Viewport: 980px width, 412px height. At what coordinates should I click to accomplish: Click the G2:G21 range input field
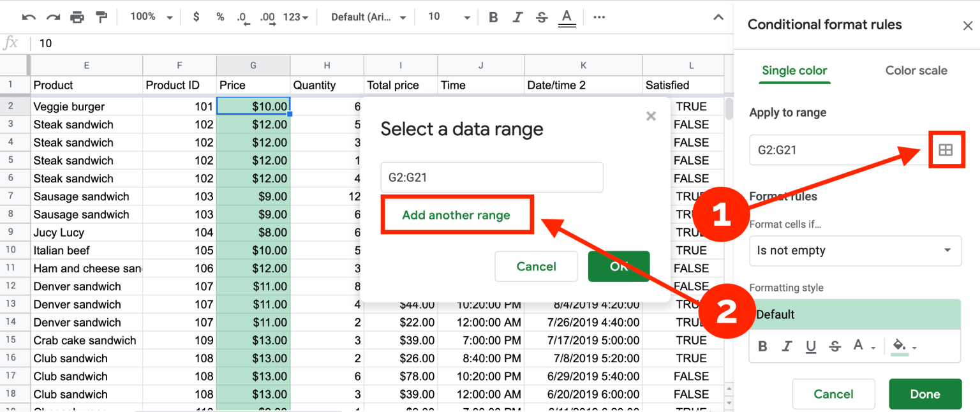click(491, 177)
